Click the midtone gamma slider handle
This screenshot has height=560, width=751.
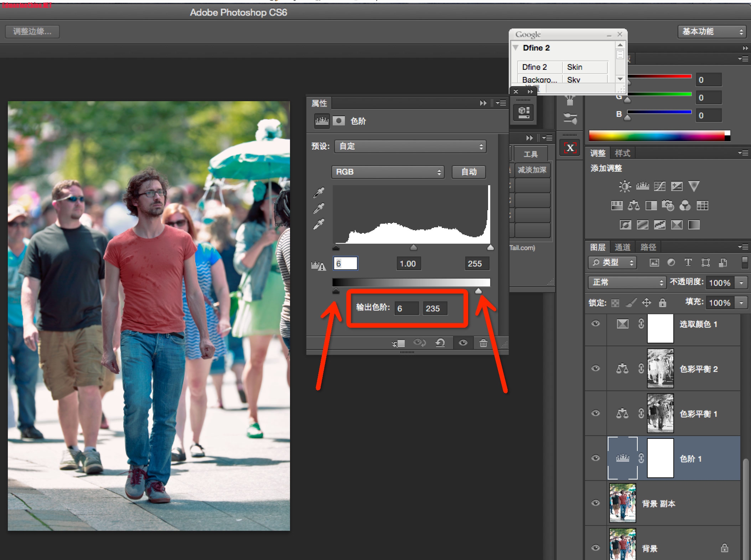413,248
